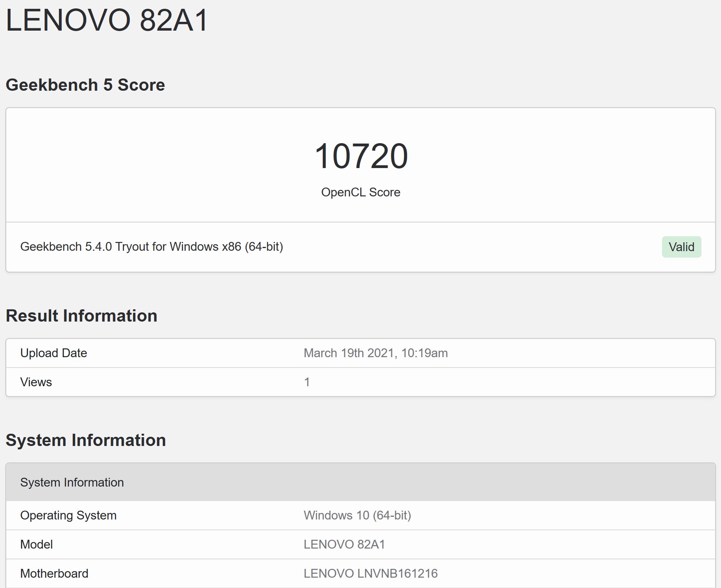This screenshot has height=588, width=721.
Task: Click the green Valid badge
Action: point(682,247)
